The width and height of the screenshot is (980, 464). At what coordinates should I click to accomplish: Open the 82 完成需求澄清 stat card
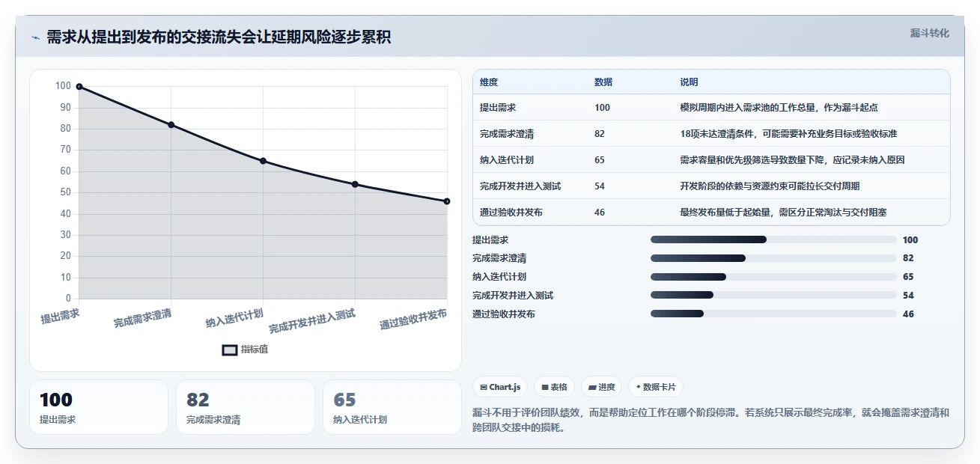(x=246, y=407)
